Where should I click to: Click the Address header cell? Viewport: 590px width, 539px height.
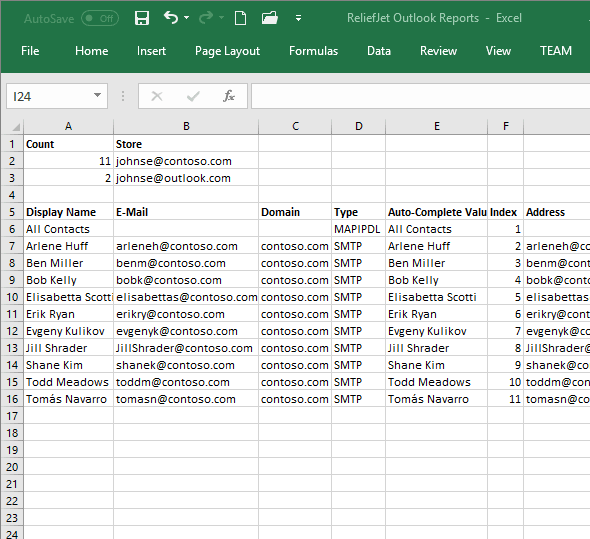[x=557, y=212]
